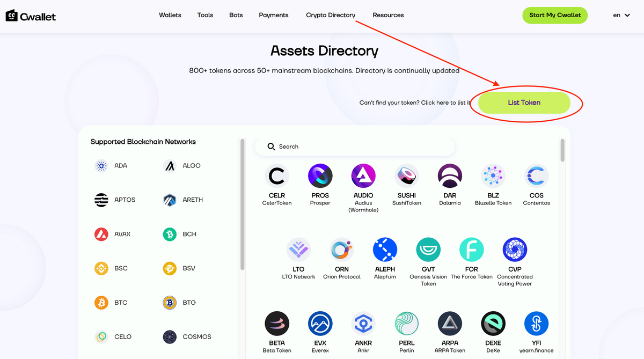This screenshot has width=644, height=359.
Task: Open the PERL Perlin icon
Action: [407, 324]
